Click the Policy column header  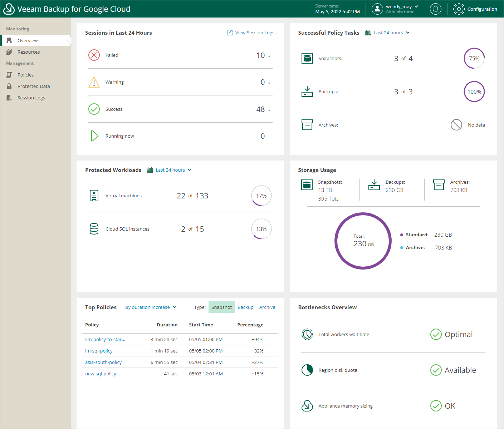[x=92, y=325]
